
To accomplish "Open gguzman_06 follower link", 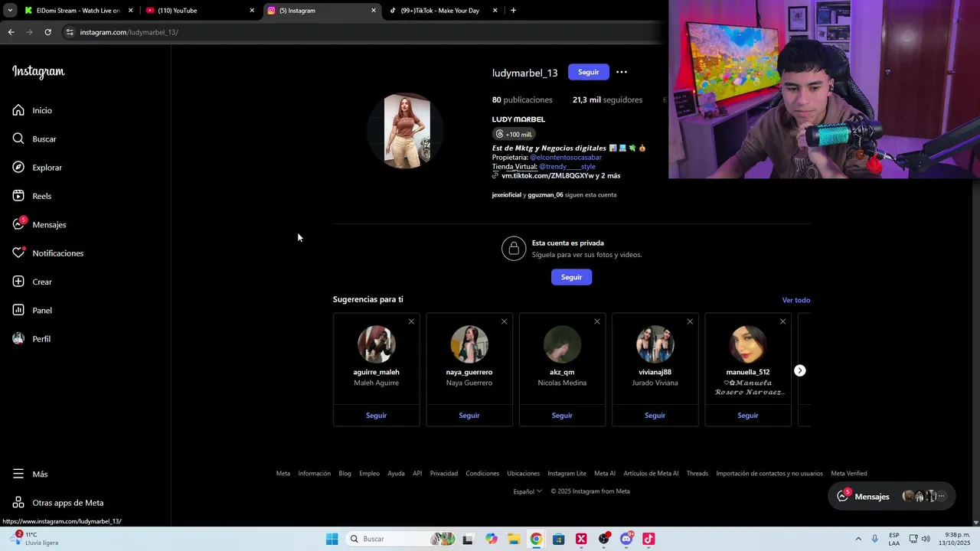I will [x=545, y=195].
